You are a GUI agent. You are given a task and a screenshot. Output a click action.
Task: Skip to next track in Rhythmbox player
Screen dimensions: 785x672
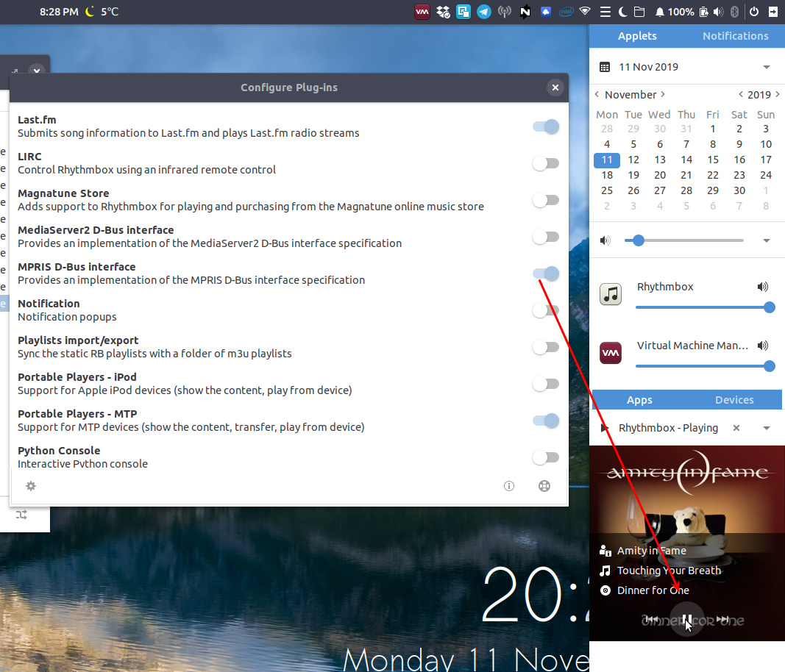[722, 620]
